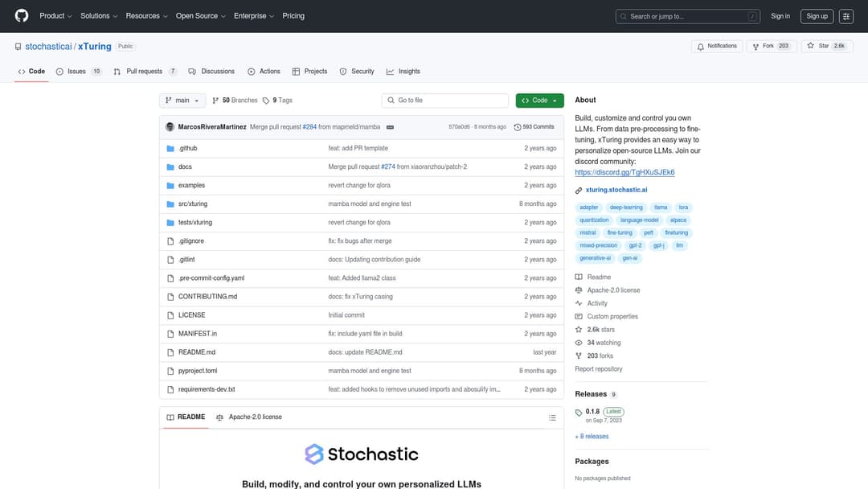Open the .pre-commit-config.yaml file
The height and width of the screenshot is (489, 868).
tap(211, 278)
